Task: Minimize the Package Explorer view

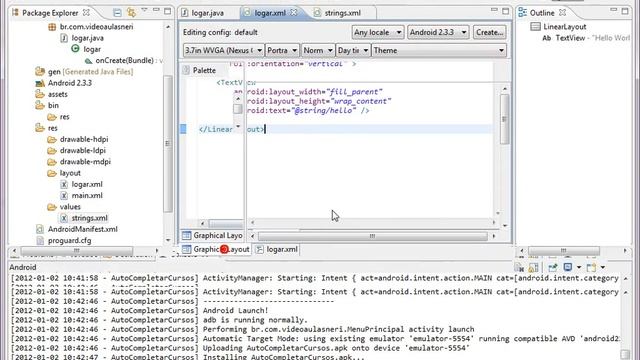Action: point(156,11)
